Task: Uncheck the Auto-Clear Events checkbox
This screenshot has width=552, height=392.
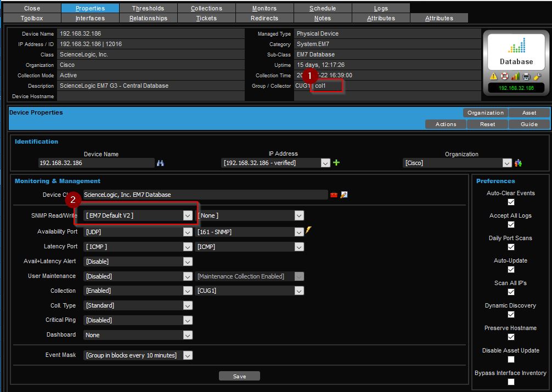Action: click(x=510, y=202)
